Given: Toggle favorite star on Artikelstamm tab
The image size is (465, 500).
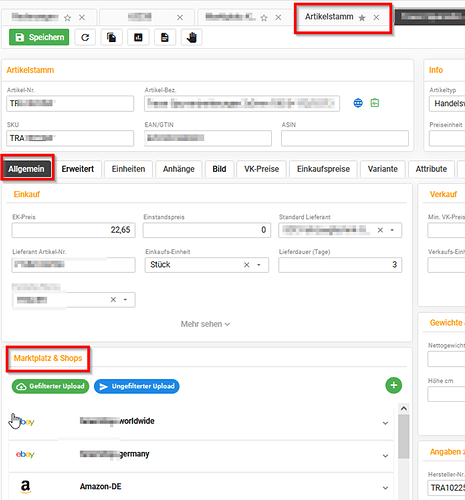Looking at the screenshot, I should click(x=362, y=18).
